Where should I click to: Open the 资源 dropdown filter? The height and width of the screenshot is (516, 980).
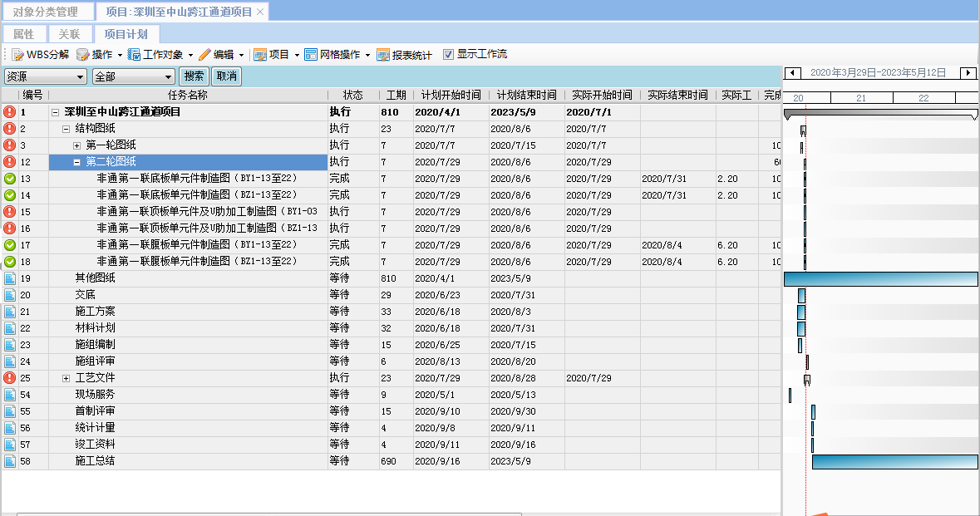coord(46,76)
